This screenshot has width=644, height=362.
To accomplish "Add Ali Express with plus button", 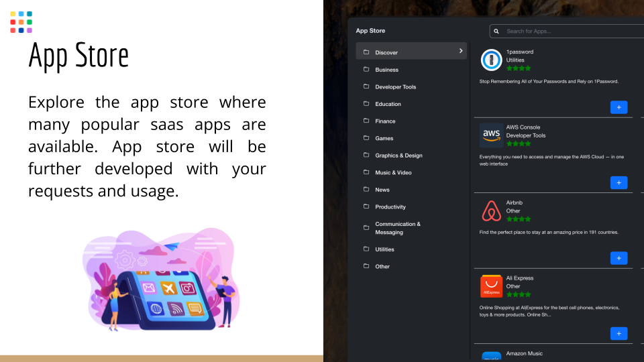I will tap(619, 334).
